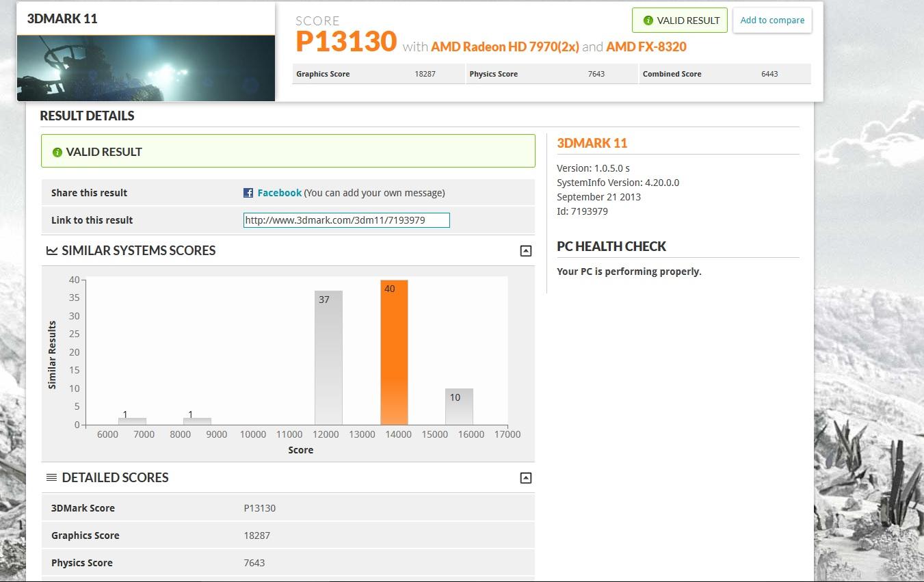Click the 'Link to this result' label

coord(92,220)
